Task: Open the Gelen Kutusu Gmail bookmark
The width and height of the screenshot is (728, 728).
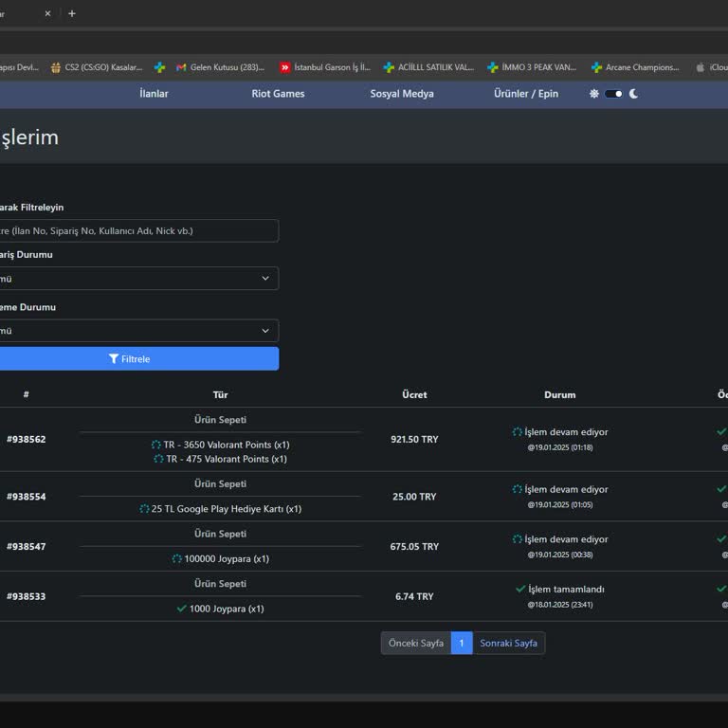Action: (x=220, y=67)
